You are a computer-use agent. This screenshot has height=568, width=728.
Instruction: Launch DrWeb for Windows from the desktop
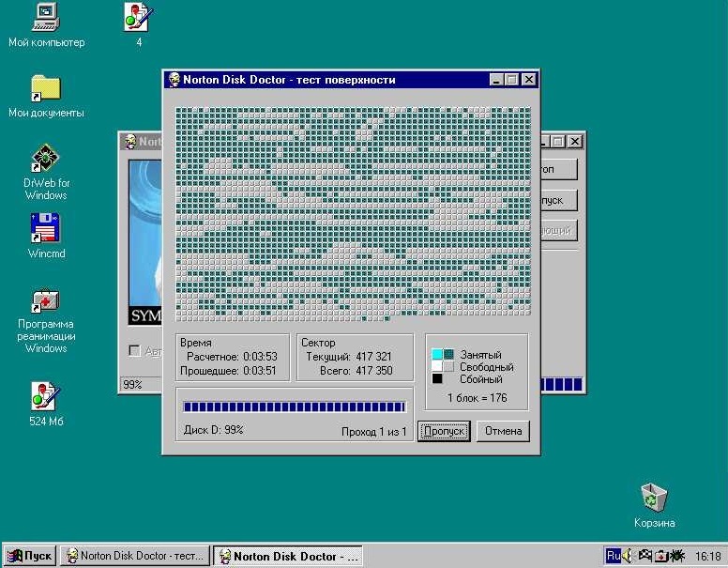pyautogui.click(x=45, y=158)
